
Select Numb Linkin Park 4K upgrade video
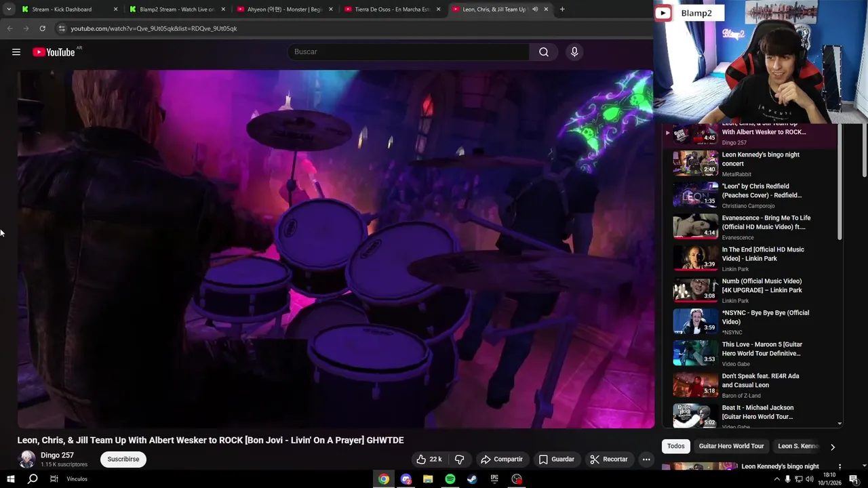750,290
